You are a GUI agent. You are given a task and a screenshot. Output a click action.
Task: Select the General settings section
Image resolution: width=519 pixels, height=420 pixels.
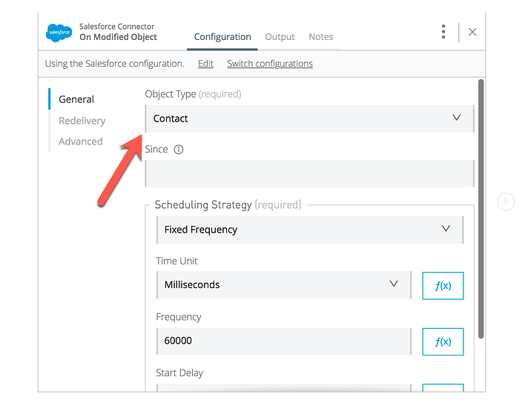(76, 99)
